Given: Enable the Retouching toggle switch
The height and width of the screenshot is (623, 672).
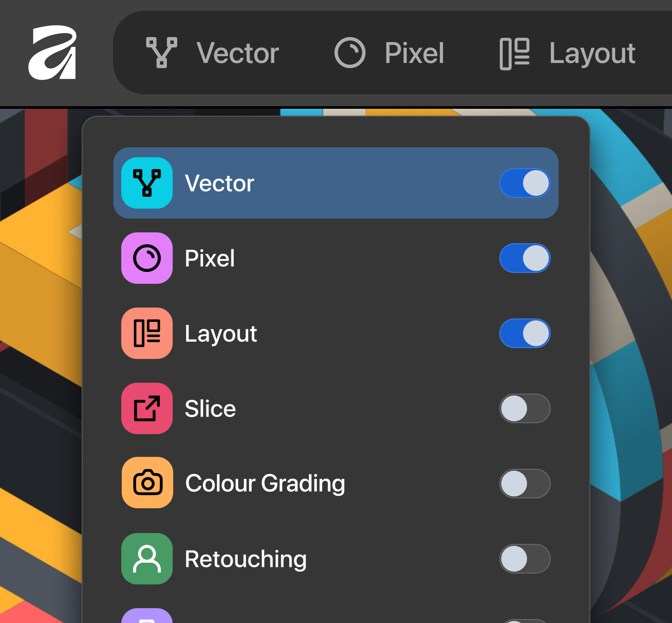Looking at the screenshot, I should (x=525, y=559).
